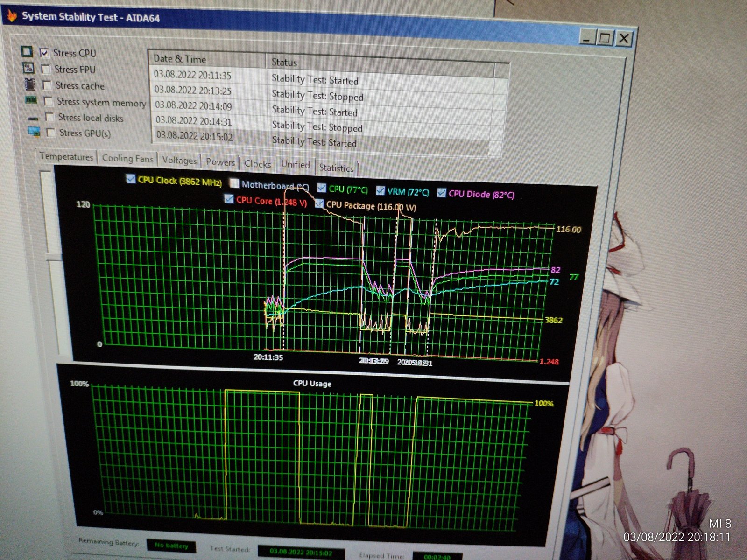Click the RAM module icon beside Stress system memory
The height and width of the screenshot is (560, 747).
pyautogui.click(x=31, y=100)
